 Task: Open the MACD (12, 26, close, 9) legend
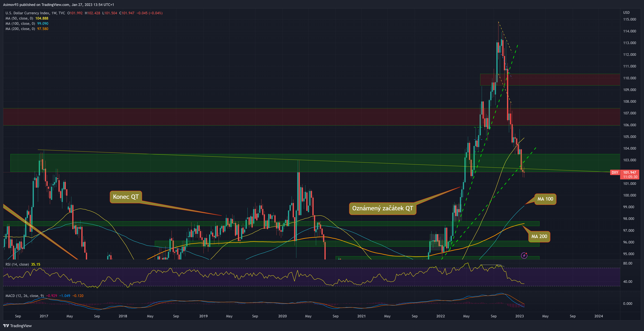point(24,296)
